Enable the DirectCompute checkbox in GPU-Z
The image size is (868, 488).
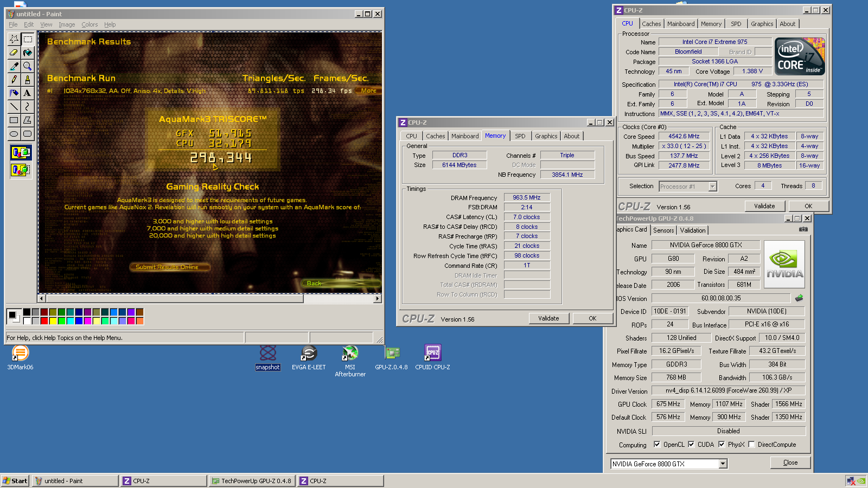751,444
